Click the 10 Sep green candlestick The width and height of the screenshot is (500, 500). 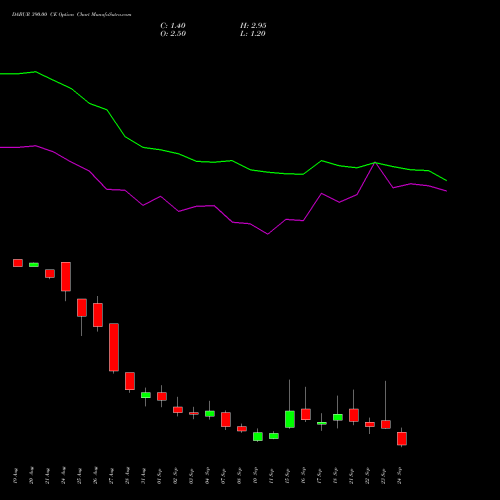pyautogui.click(x=258, y=436)
